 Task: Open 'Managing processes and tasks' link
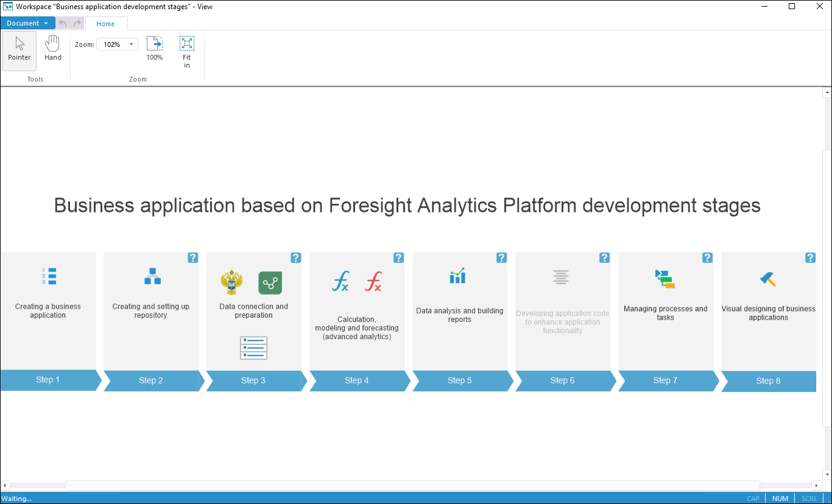click(x=665, y=313)
